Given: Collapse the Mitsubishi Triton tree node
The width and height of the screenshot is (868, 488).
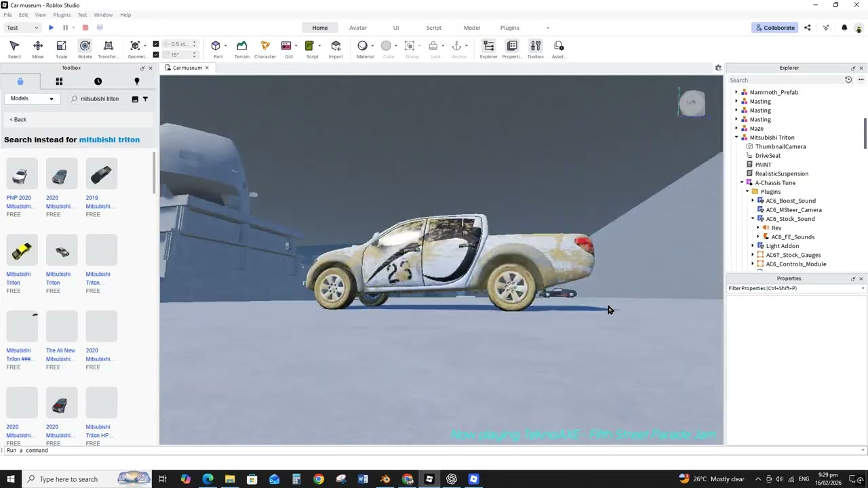Looking at the screenshot, I should (x=736, y=138).
